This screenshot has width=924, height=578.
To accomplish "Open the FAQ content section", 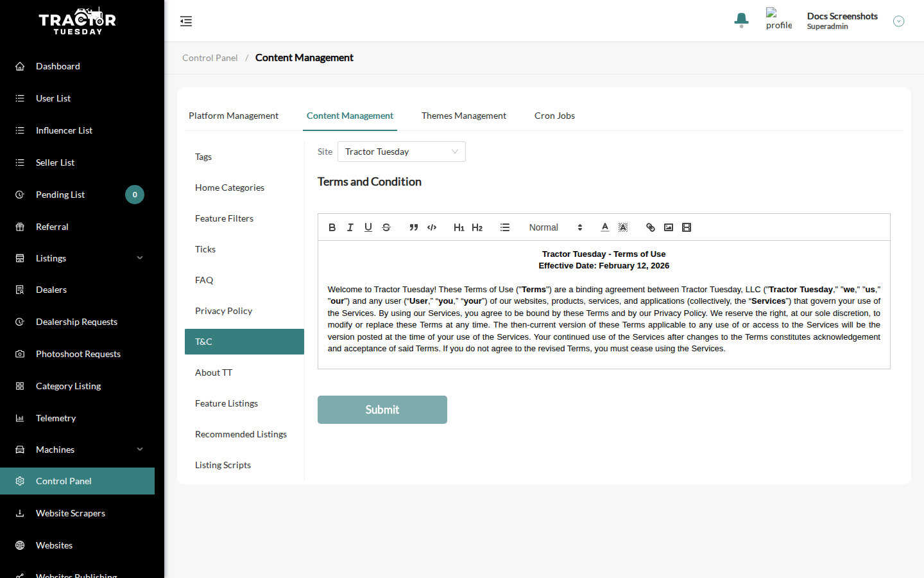I will (x=244, y=280).
